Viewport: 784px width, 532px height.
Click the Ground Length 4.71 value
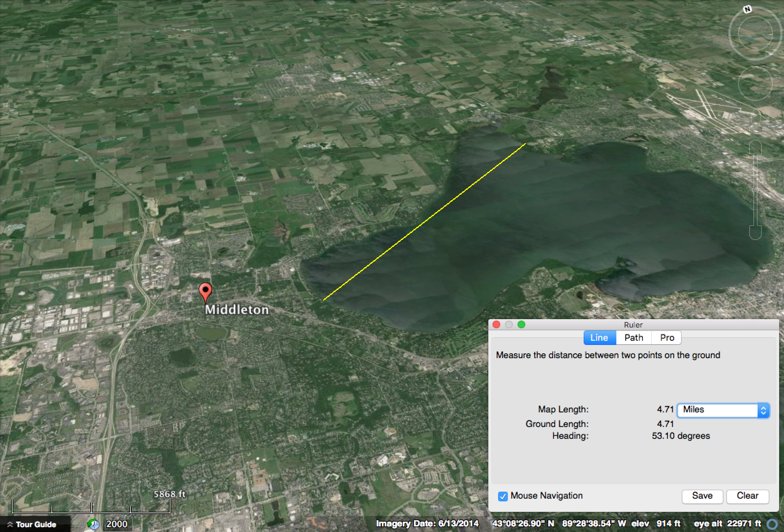click(x=665, y=424)
